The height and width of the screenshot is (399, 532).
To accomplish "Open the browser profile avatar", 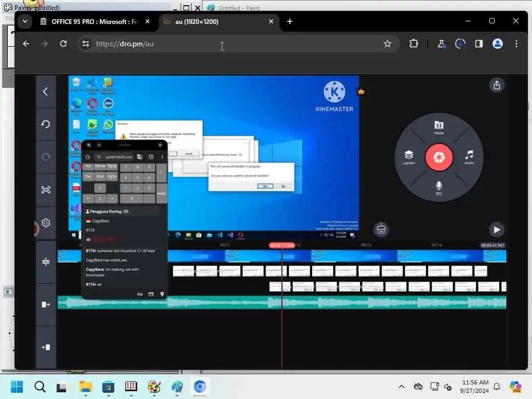I will click(497, 44).
